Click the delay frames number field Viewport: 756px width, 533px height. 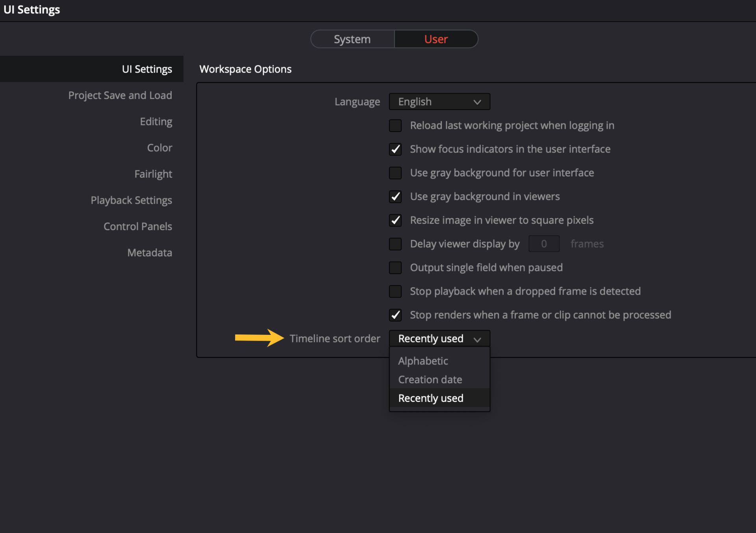[544, 244]
